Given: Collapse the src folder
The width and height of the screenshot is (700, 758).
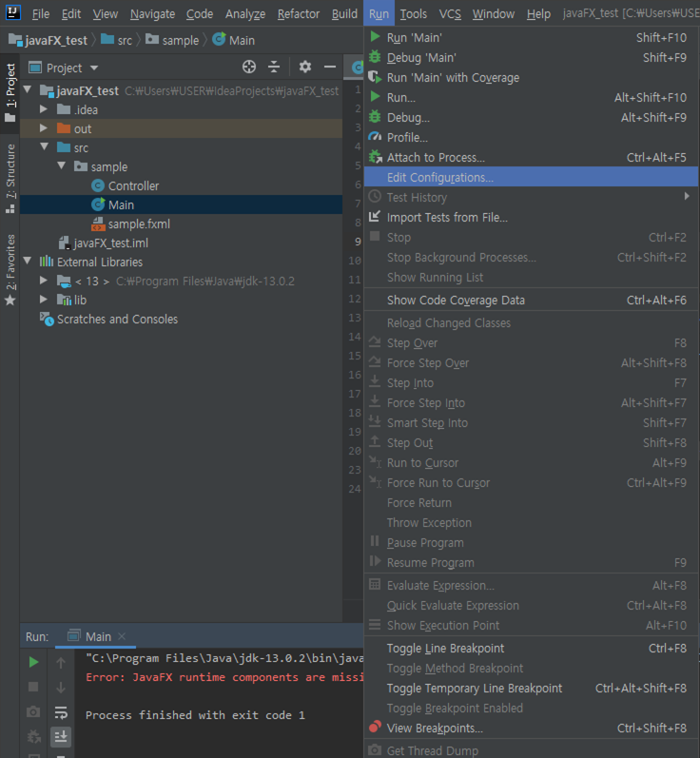Looking at the screenshot, I should (x=45, y=146).
